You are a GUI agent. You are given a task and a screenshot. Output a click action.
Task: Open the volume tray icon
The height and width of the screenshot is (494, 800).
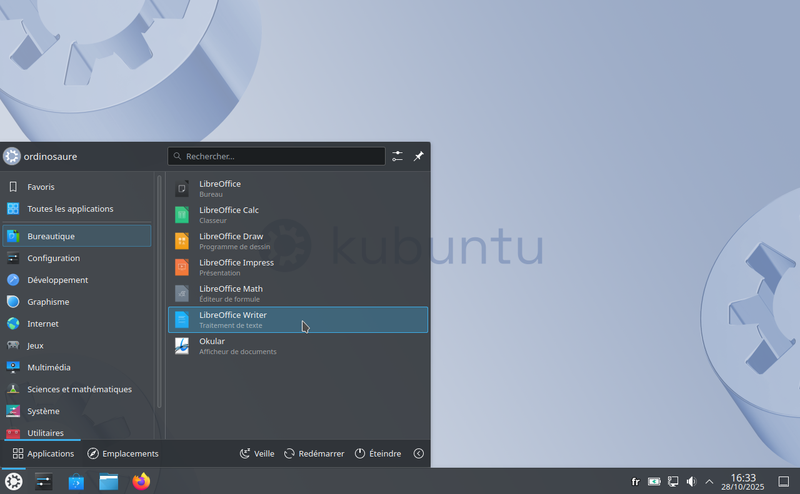click(691, 481)
